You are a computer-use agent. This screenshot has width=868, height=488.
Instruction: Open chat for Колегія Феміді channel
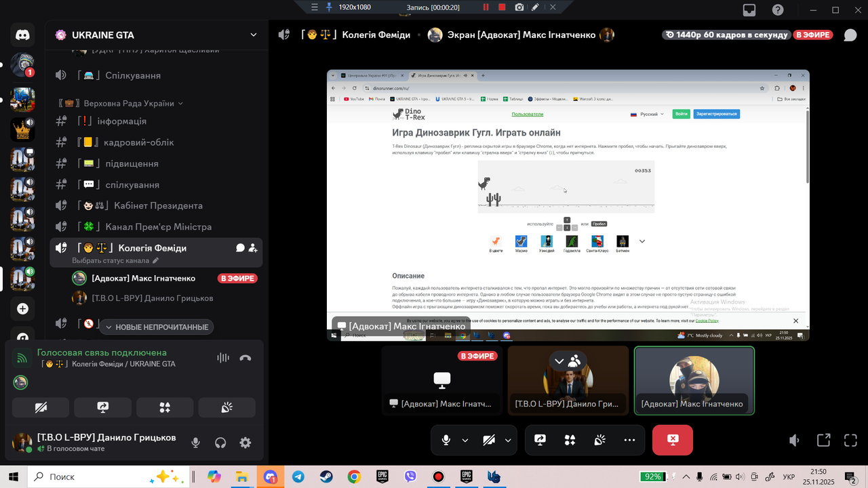[x=240, y=248]
